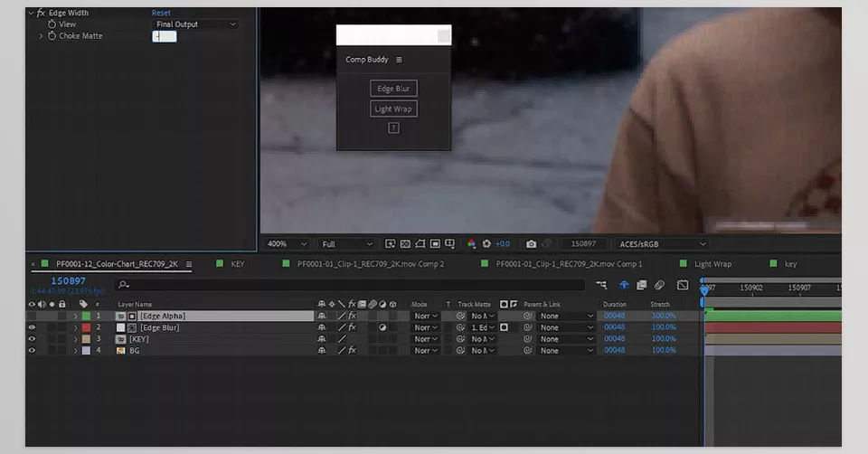868x454 pixels.
Task: Switch to the lowercase key timeline tab
Action: coord(790,264)
